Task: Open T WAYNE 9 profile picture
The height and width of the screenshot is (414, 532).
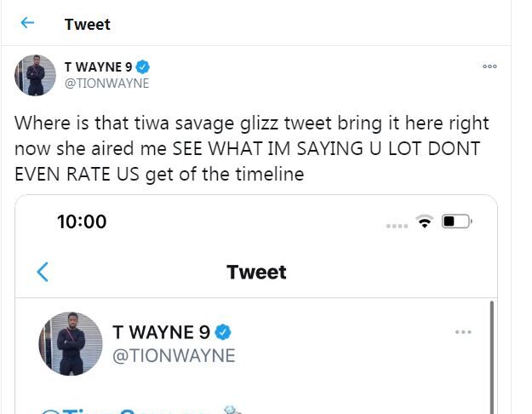Action: pos(35,75)
